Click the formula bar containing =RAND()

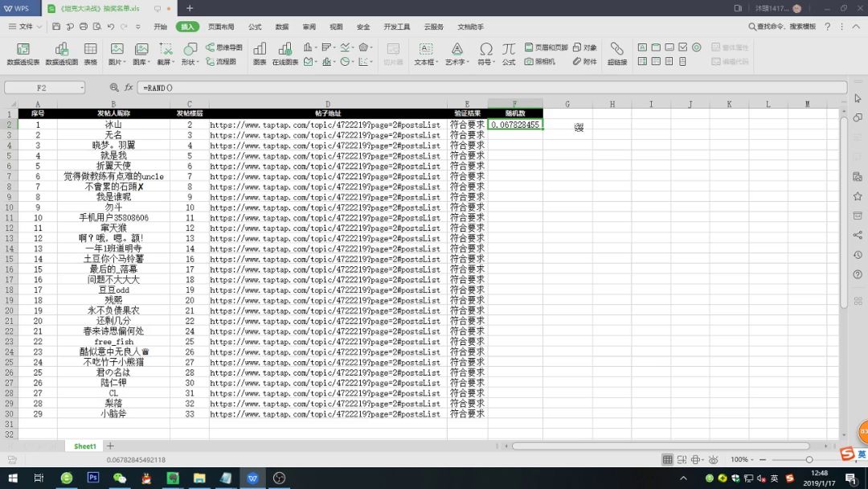[492, 88]
